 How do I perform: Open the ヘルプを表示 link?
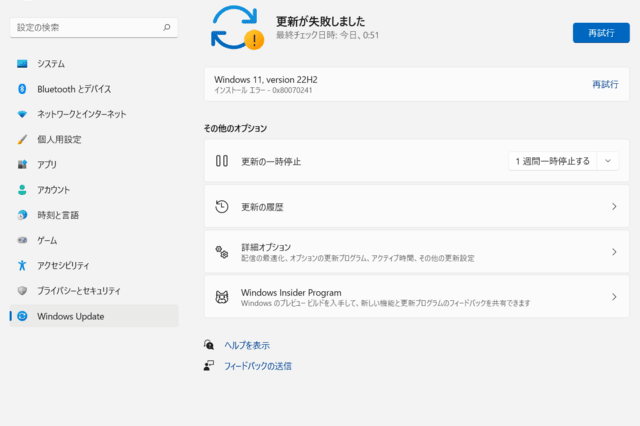coord(247,345)
